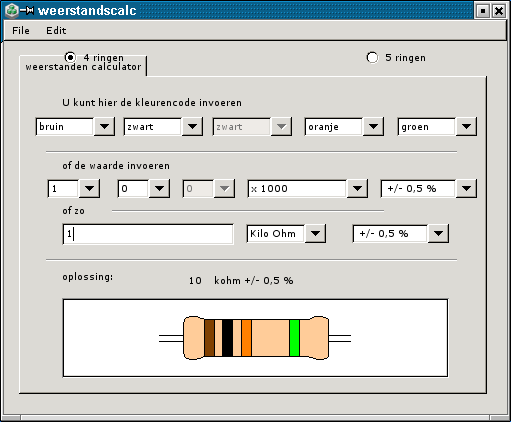Open the second ring zwart dropdown

click(192, 126)
